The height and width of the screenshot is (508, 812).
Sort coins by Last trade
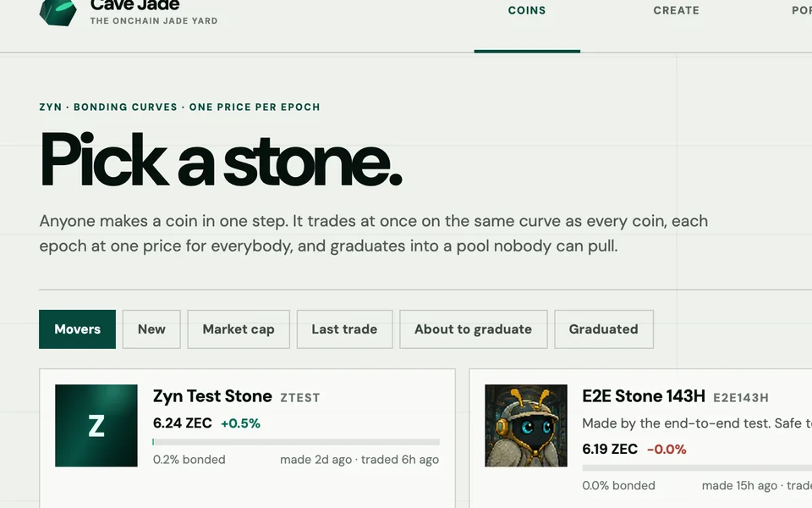345,329
